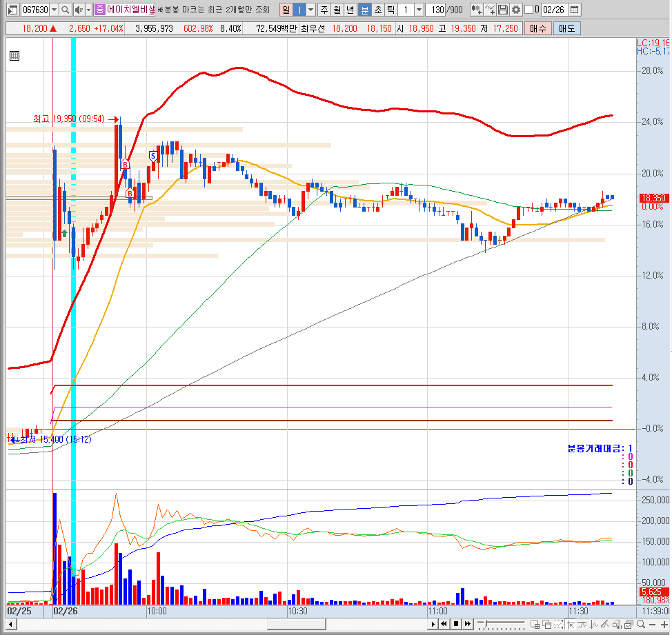Click the volume value label 5,625
The image size is (672, 635).
[x=653, y=592]
